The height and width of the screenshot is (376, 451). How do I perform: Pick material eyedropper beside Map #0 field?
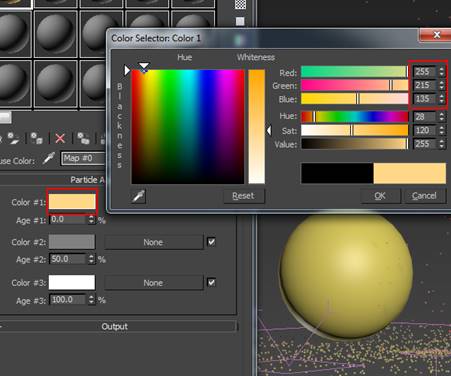tap(49, 158)
